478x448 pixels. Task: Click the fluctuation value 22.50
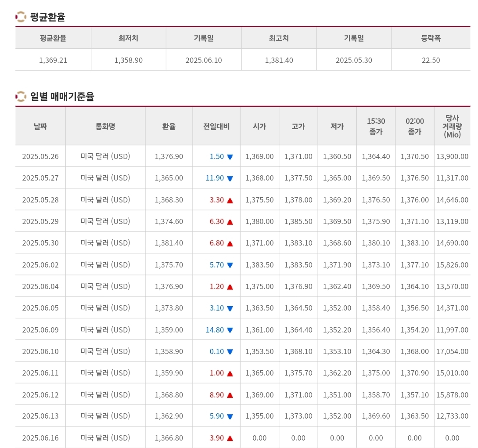tap(431, 60)
